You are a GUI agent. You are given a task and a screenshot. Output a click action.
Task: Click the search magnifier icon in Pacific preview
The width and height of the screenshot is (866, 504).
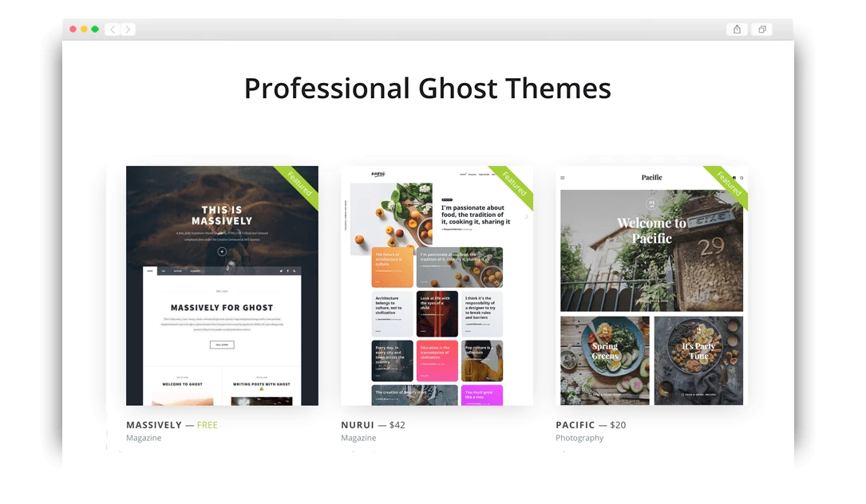click(x=741, y=178)
